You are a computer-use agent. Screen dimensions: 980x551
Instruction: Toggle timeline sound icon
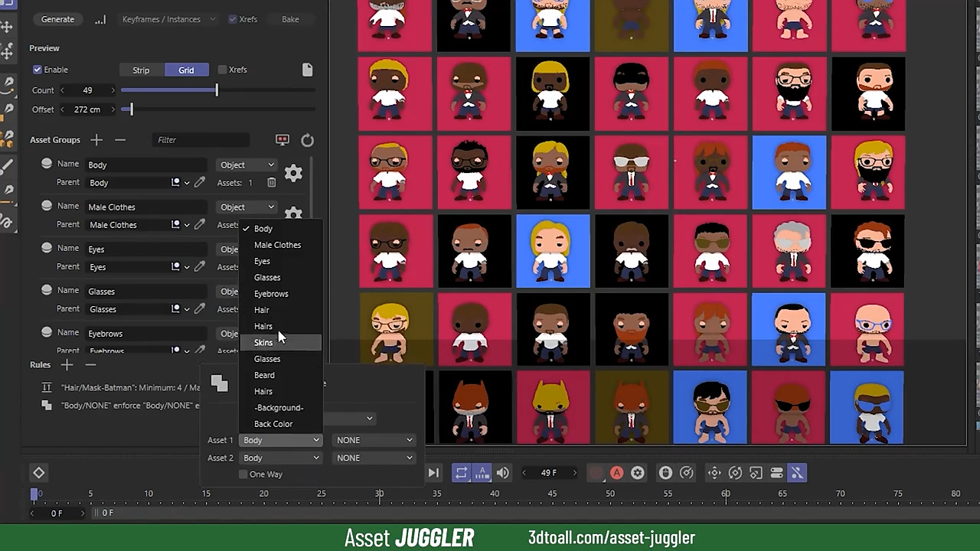[502, 473]
